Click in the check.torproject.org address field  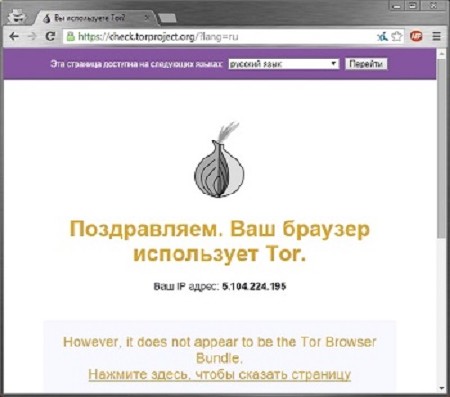coord(220,36)
